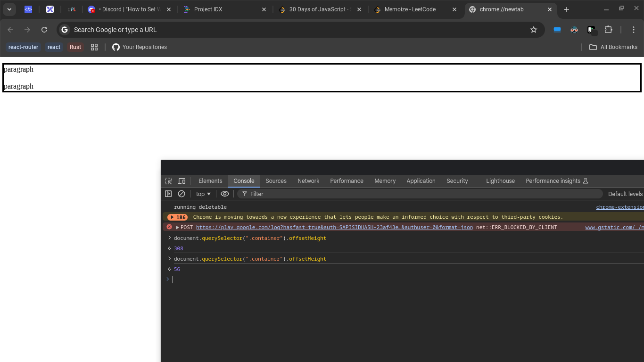Toggle the console sidebar
Image resolution: width=644 pixels, height=362 pixels.
(168, 194)
